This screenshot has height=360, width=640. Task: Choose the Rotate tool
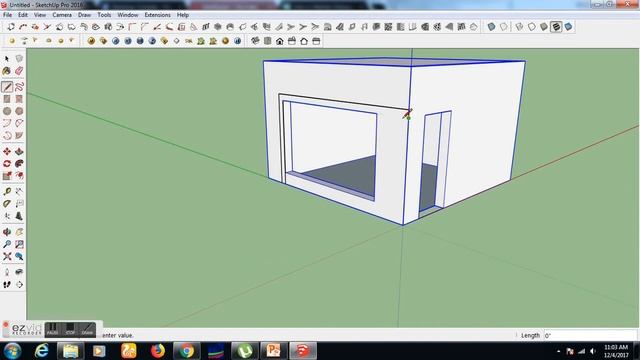pos(7,164)
